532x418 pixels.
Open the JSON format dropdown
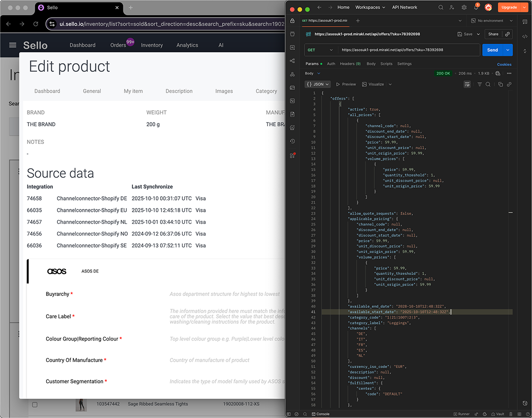click(317, 84)
